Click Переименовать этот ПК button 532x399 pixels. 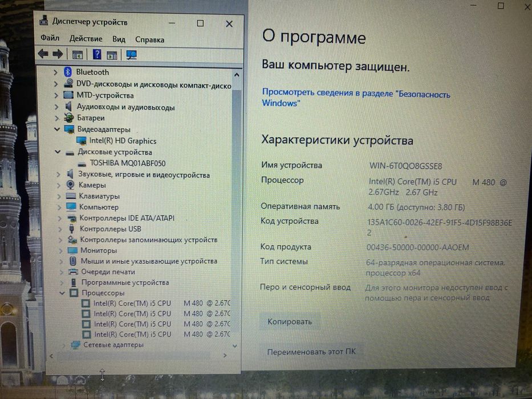[x=311, y=352]
